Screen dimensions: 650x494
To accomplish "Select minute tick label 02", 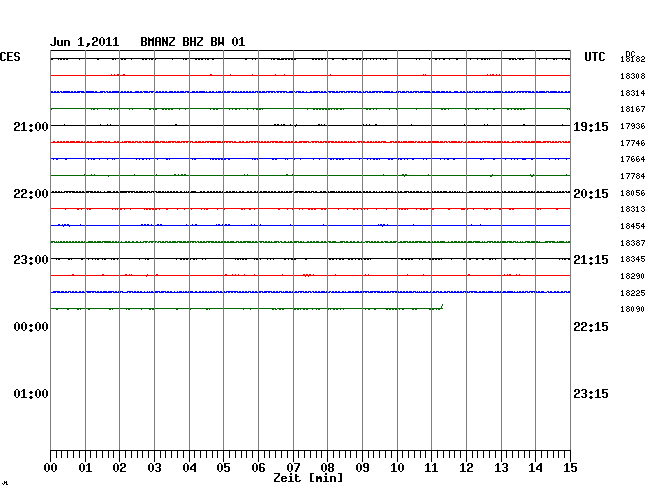I will [x=119, y=468].
